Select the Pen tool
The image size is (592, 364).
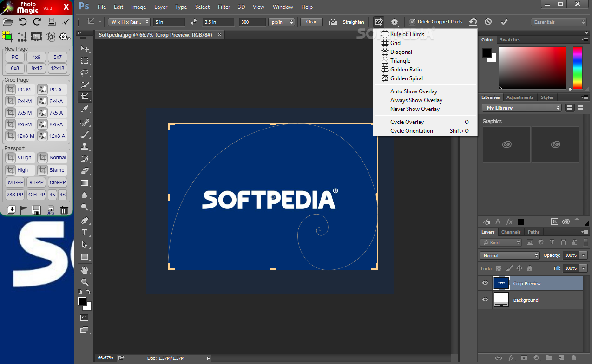click(x=85, y=220)
